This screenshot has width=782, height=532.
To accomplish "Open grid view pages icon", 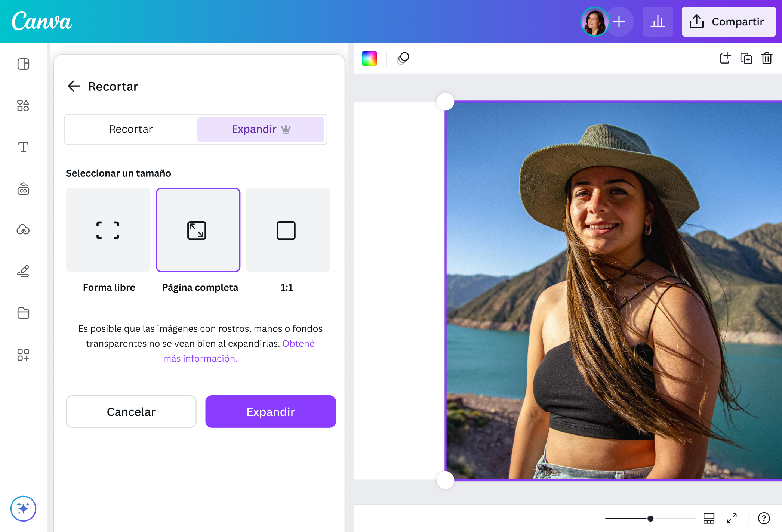I will [709, 518].
